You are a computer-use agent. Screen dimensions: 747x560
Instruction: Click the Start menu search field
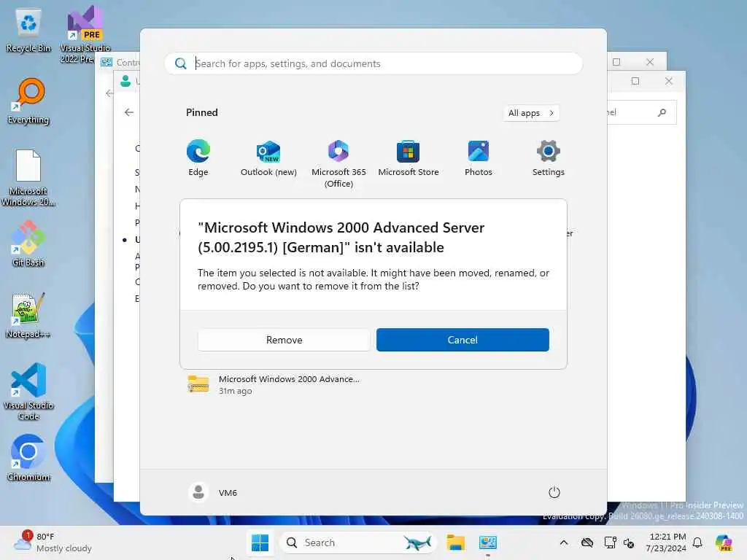click(x=373, y=63)
